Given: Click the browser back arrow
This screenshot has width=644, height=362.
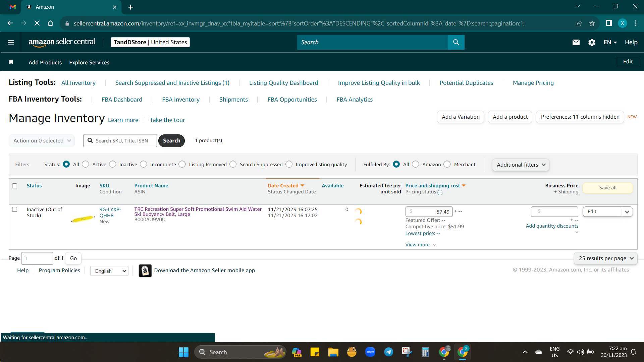Looking at the screenshot, I should [x=10, y=23].
